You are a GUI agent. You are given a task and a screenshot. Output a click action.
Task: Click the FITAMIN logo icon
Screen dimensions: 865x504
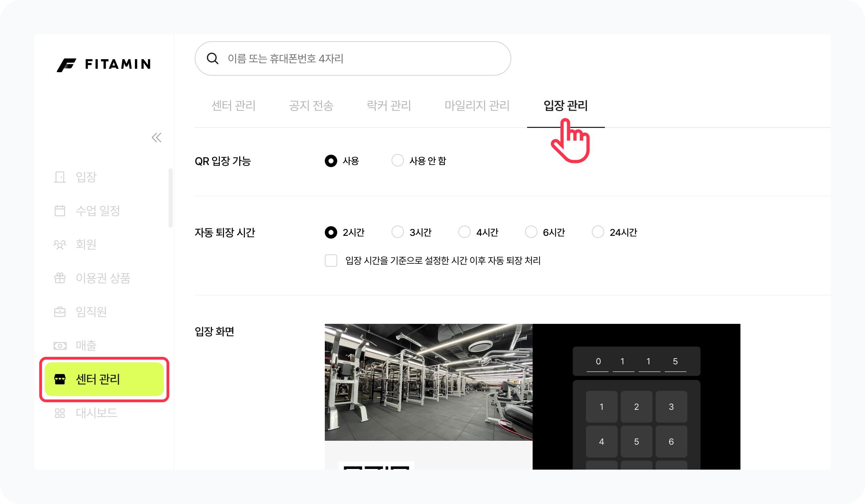[66, 65]
